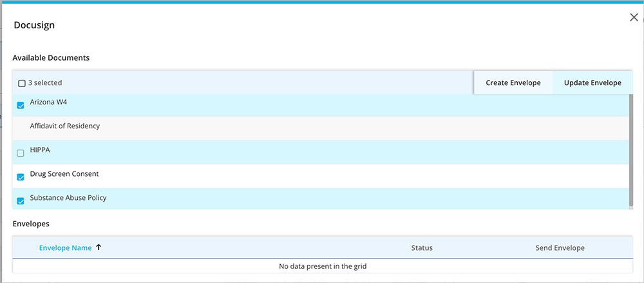Uncheck the Drug Screen Consent checkbox

pos(20,177)
